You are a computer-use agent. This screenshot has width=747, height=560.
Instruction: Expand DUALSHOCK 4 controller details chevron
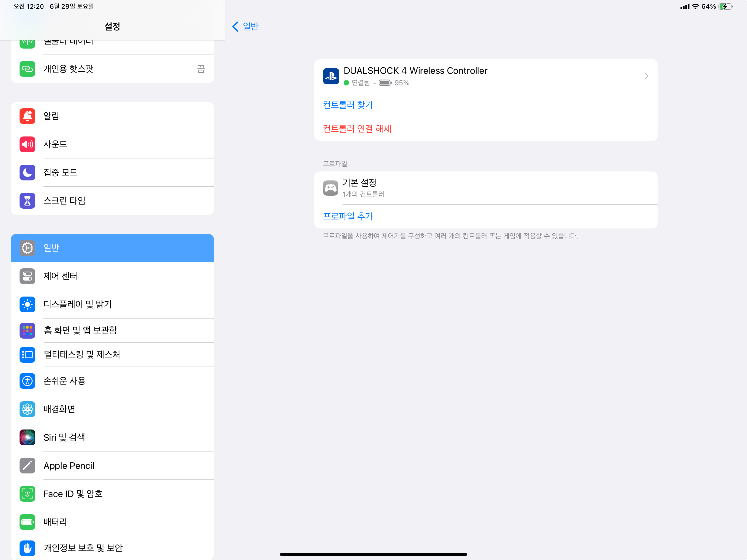pos(646,76)
